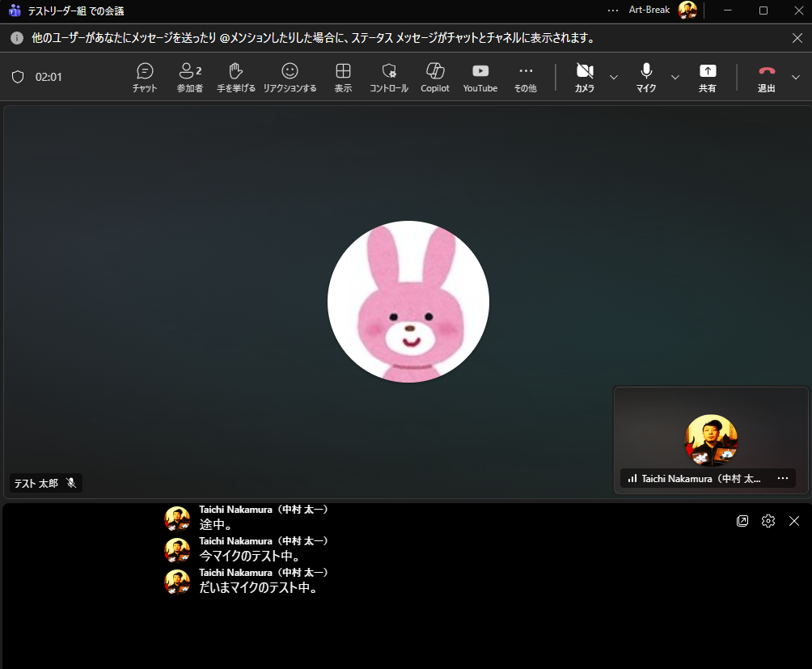
Task: Pop out the live captions panel
Action: [x=742, y=521]
